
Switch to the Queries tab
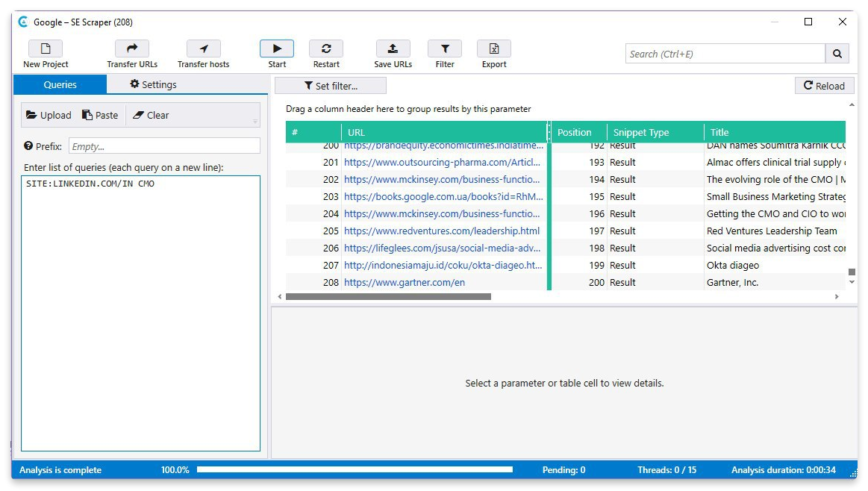point(60,84)
